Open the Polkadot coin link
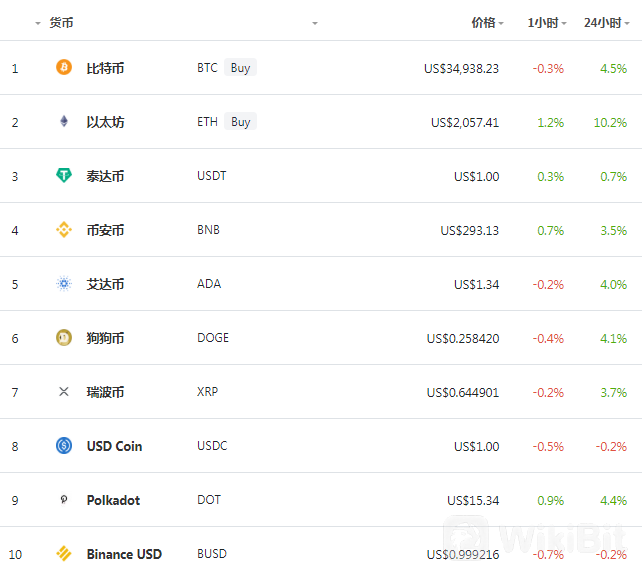The image size is (642, 579). 113,500
